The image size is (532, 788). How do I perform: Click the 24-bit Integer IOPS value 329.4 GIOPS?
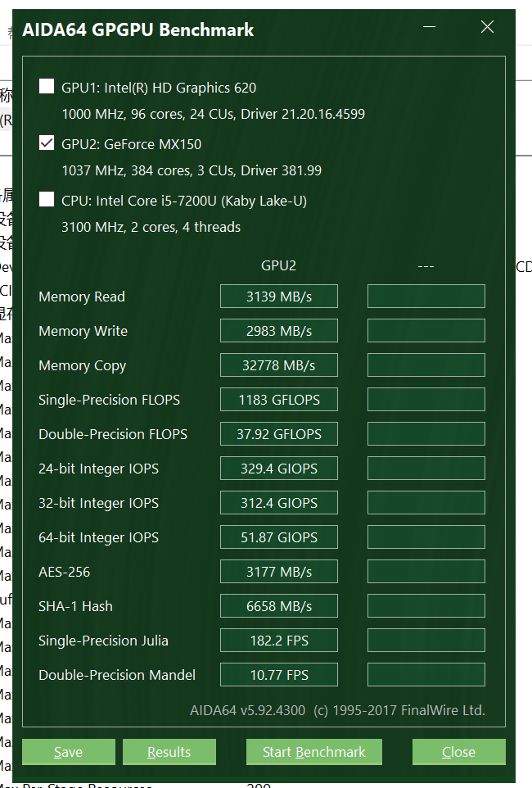point(279,469)
